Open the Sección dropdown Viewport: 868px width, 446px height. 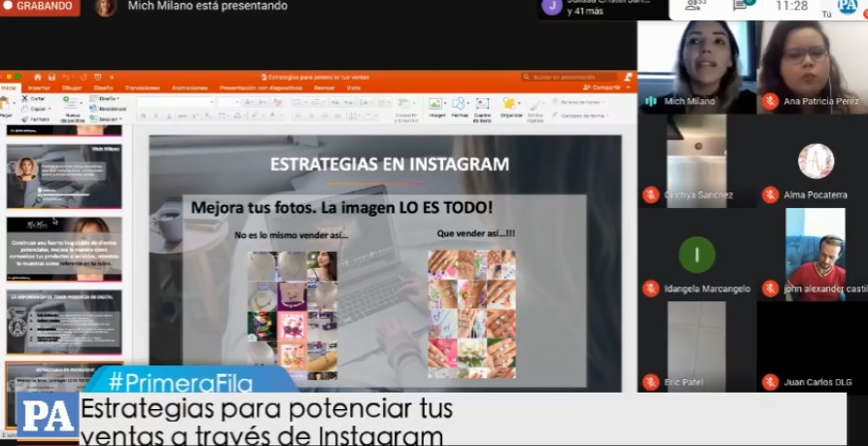tap(107, 119)
